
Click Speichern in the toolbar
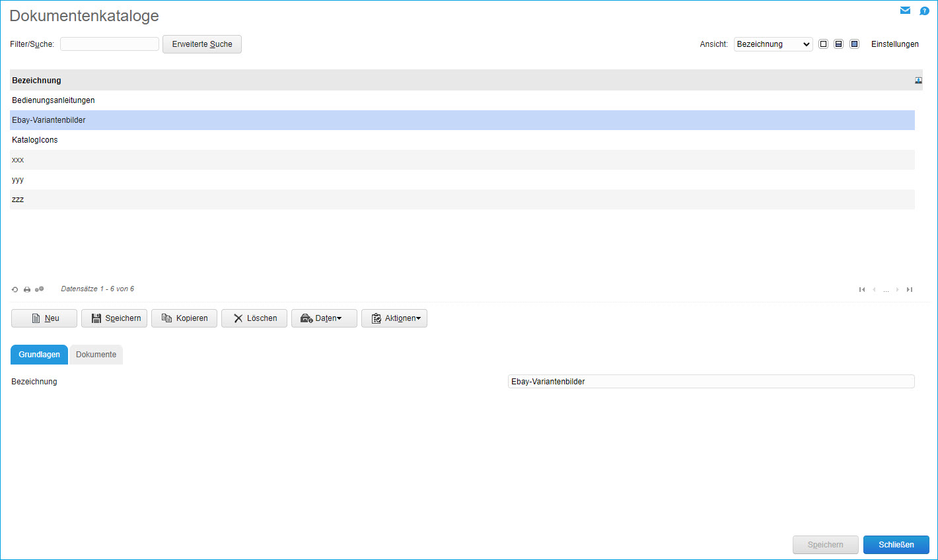114,318
